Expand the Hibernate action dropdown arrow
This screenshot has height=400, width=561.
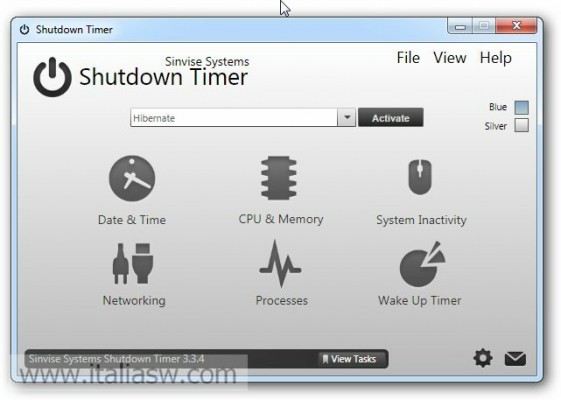[x=346, y=117]
